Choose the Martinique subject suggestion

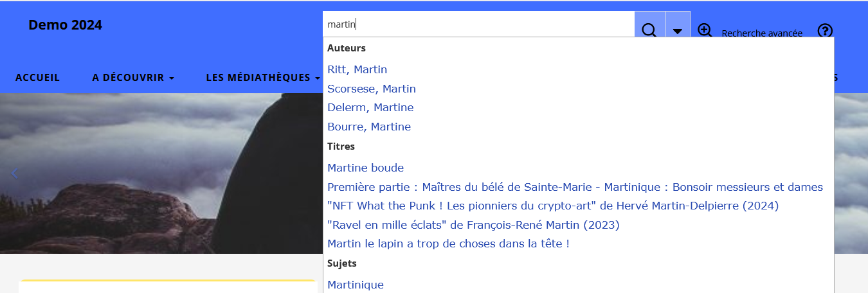click(355, 285)
